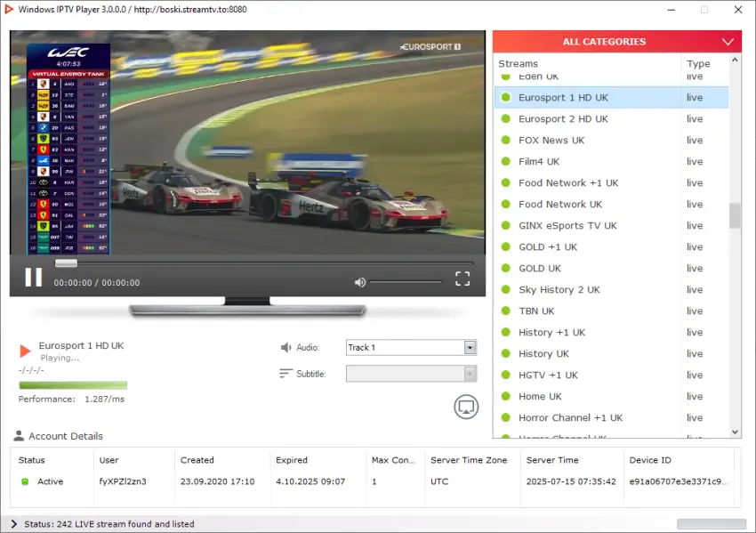Click the green performance bar
This screenshot has width=756, height=533.
click(73, 385)
